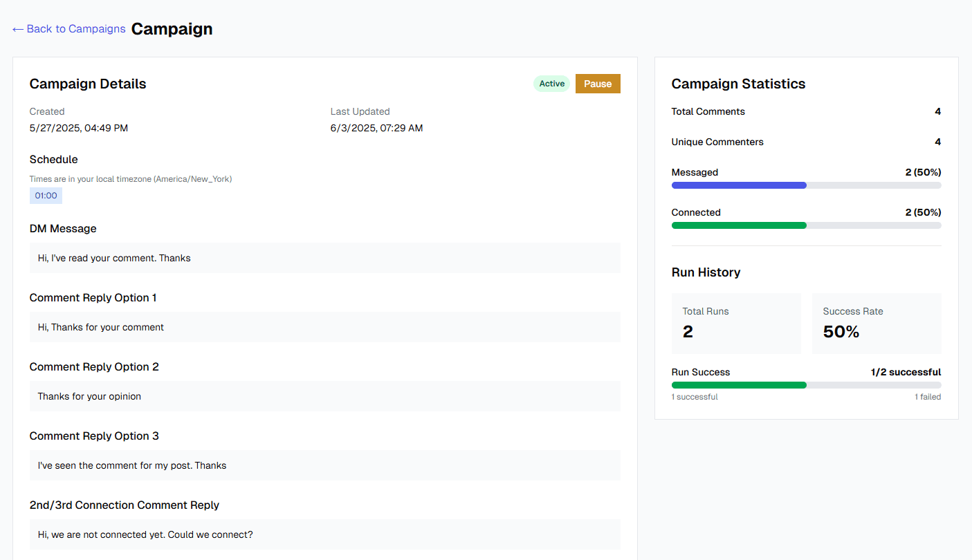972x560 pixels.
Task: Click Comment Reply Option 2 box
Action: pos(324,395)
